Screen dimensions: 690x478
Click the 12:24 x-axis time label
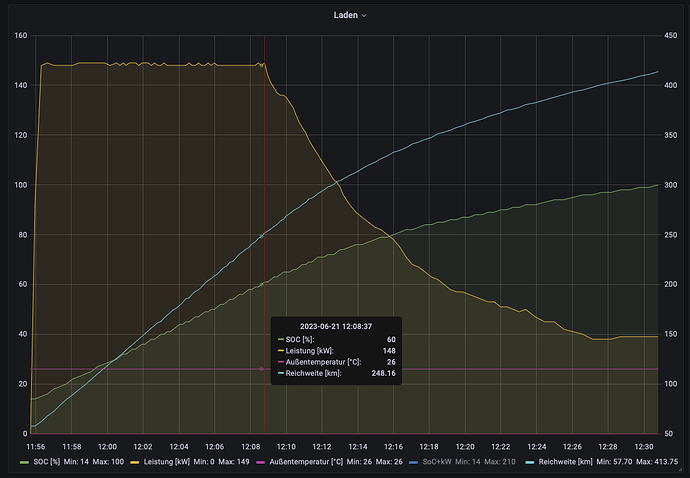[x=536, y=447]
